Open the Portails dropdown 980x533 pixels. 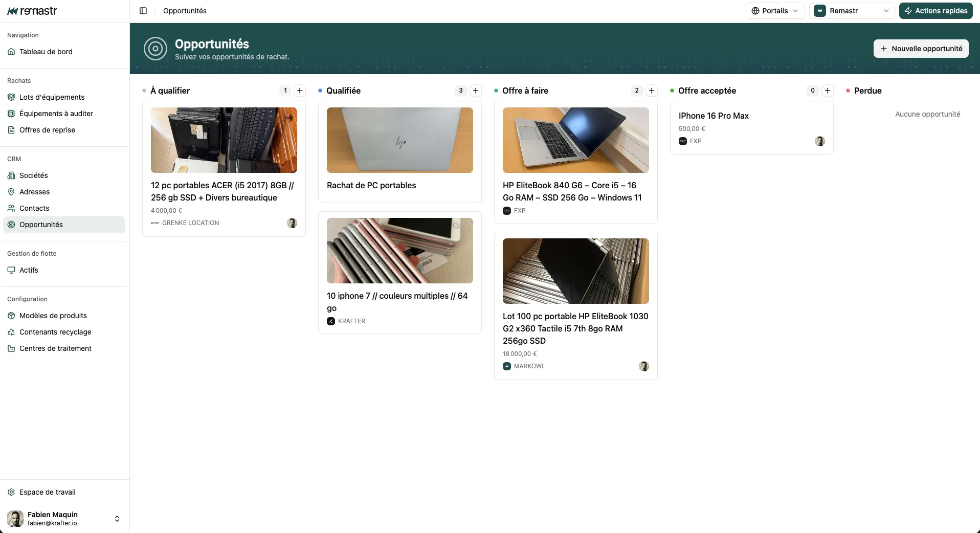(x=774, y=10)
